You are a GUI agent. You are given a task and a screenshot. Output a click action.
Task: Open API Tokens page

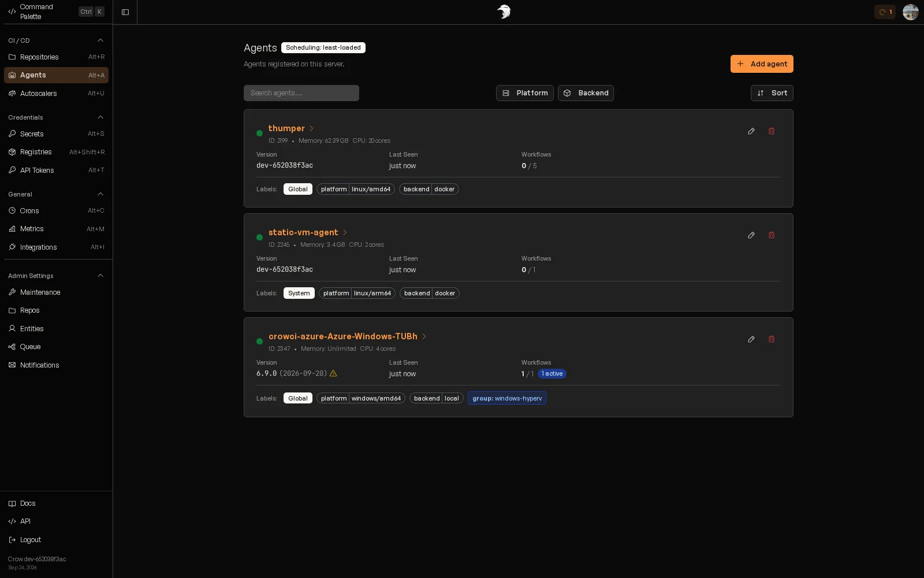tap(56, 171)
